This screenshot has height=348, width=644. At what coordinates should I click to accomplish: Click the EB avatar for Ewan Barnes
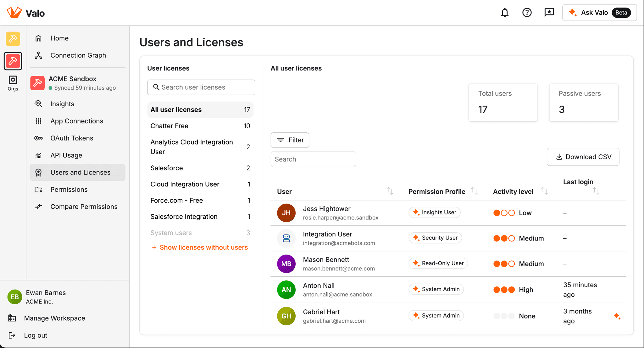14,297
